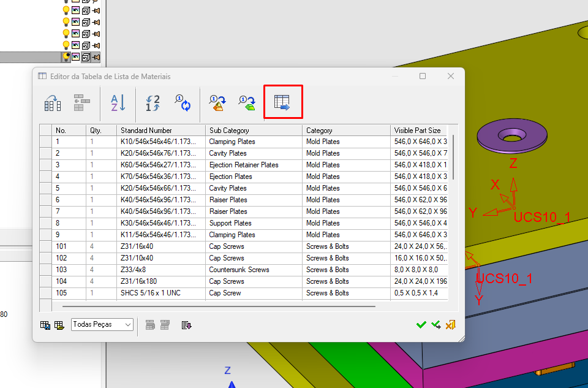Click the magnifier refresh numbering icon
The width and height of the screenshot is (588, 388).
183,103
